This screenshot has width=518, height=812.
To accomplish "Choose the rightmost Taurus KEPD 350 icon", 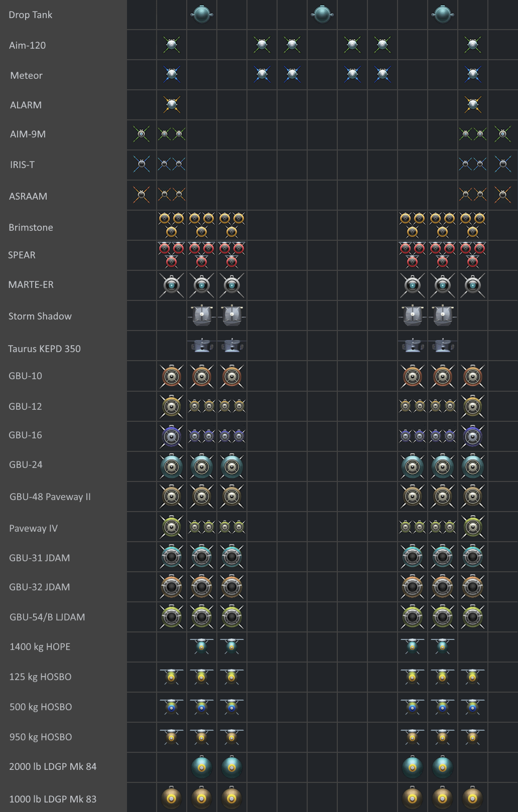I will (x=443, y=345).
